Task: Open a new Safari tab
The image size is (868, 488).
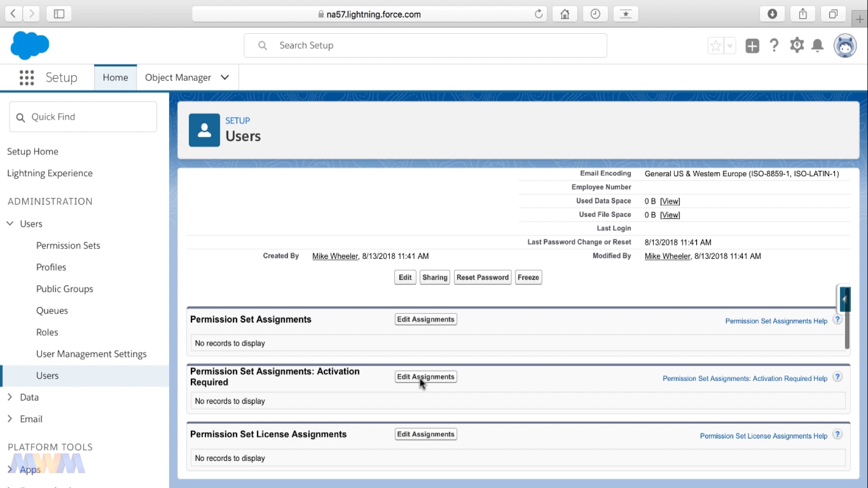Action: click(x=859, y=19)
